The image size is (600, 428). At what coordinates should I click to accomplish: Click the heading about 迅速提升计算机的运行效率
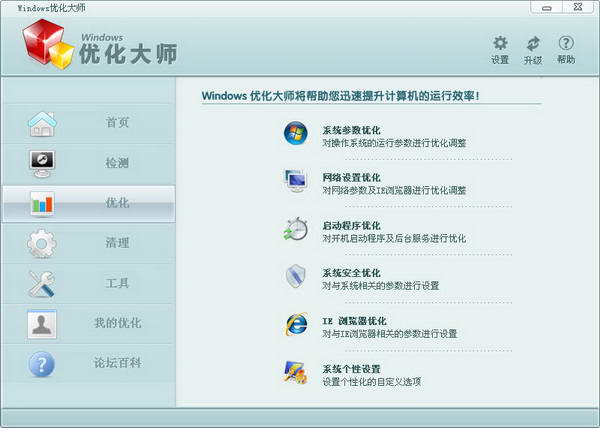(340, 96)
